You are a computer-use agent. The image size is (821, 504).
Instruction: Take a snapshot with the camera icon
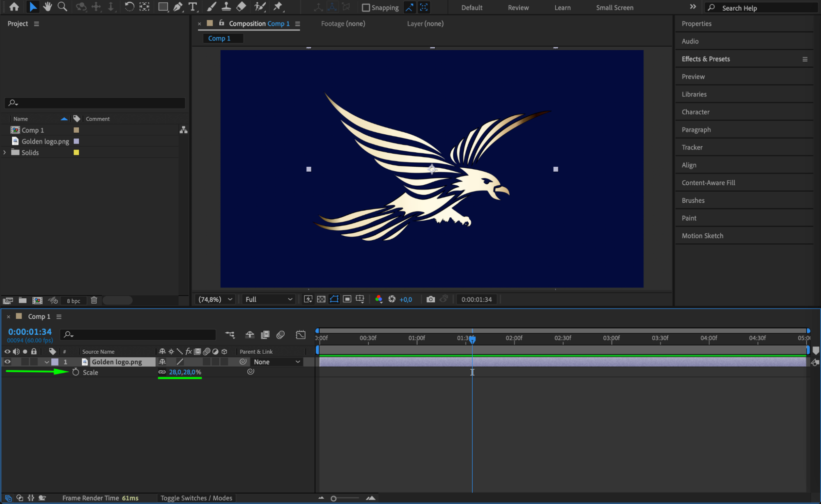click(x=430, y=299)
